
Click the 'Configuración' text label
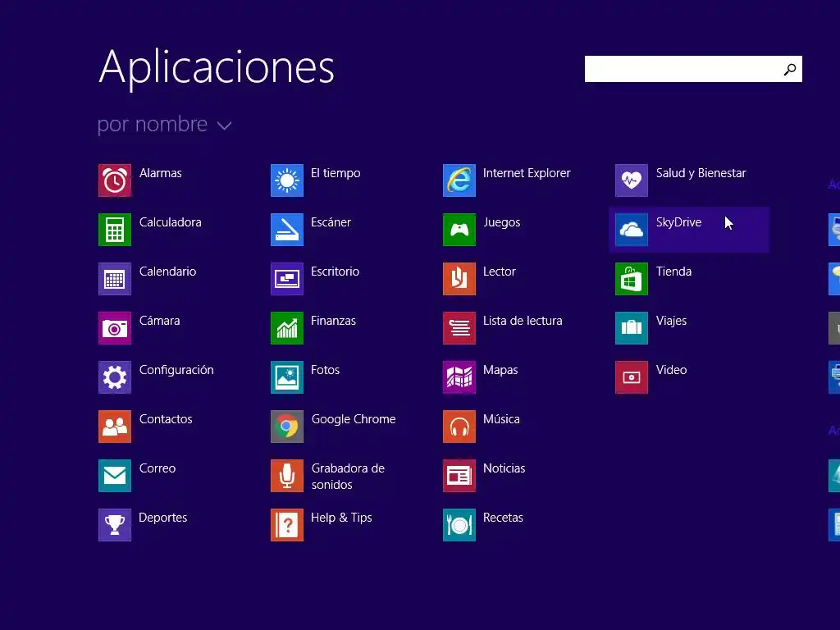(x=176, y=370)
